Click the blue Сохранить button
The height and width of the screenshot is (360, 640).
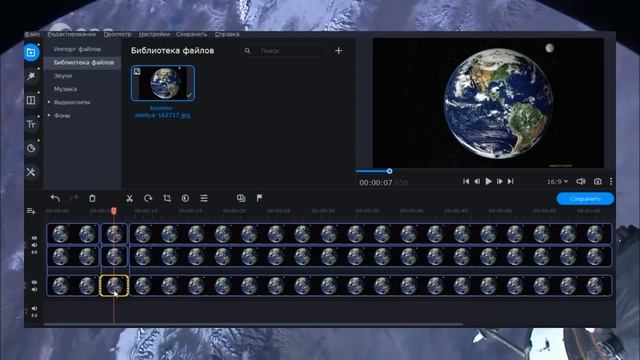pos(585,199)
